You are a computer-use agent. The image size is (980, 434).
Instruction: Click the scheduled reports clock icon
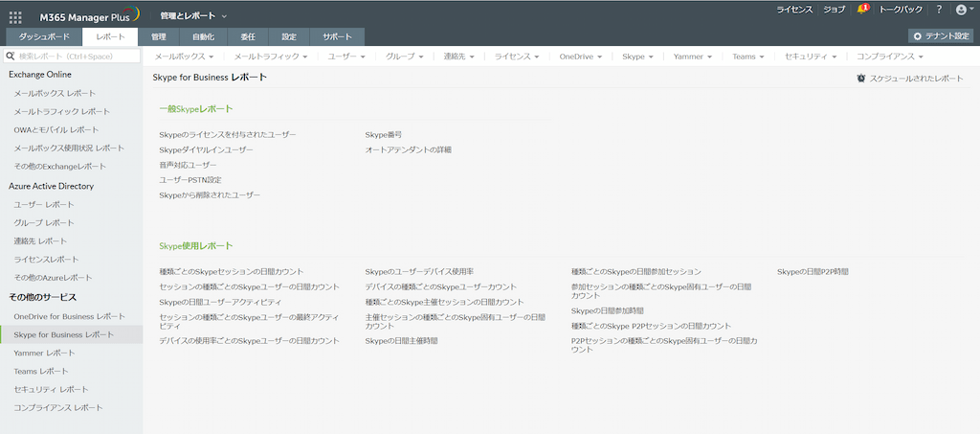pos(861,79)
